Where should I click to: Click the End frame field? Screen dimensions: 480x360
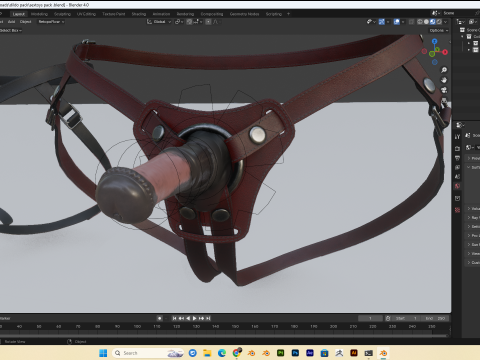click(x=435, y=318)
